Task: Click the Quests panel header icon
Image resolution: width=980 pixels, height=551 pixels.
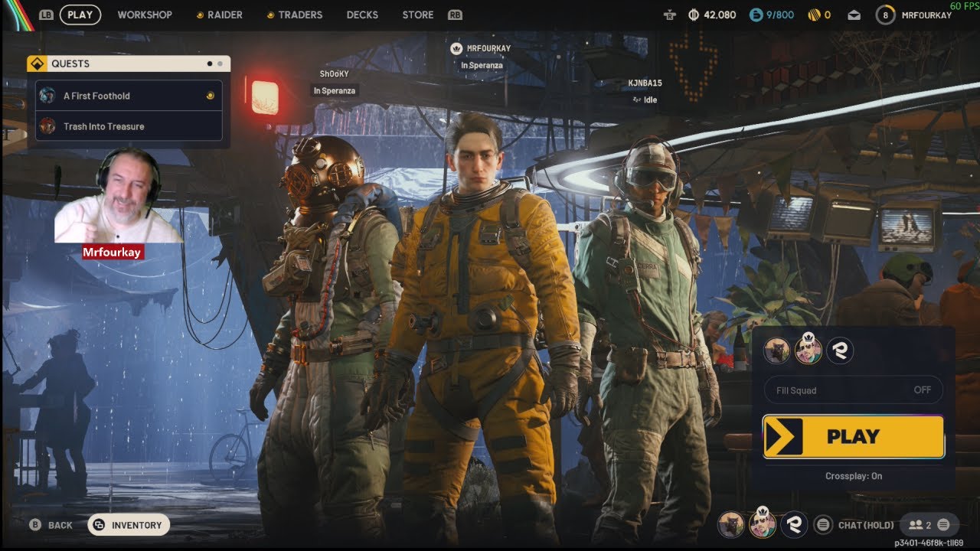Action: coord(38,64)
